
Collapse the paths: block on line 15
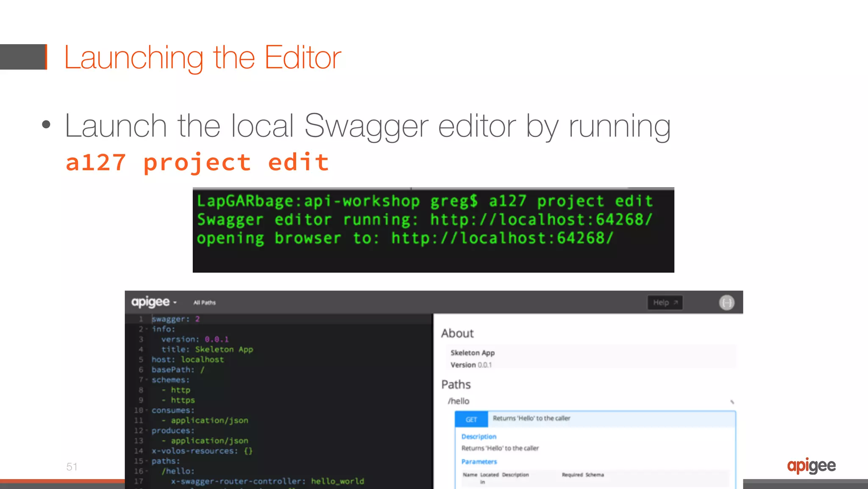(147, 461)
